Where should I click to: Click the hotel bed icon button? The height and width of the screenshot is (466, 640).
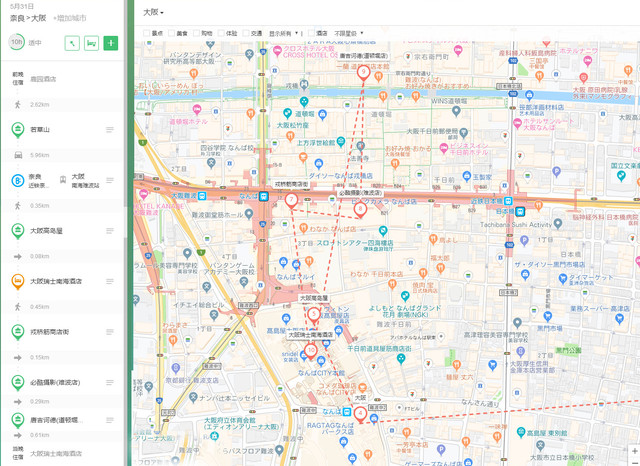[x=91, y=43]
